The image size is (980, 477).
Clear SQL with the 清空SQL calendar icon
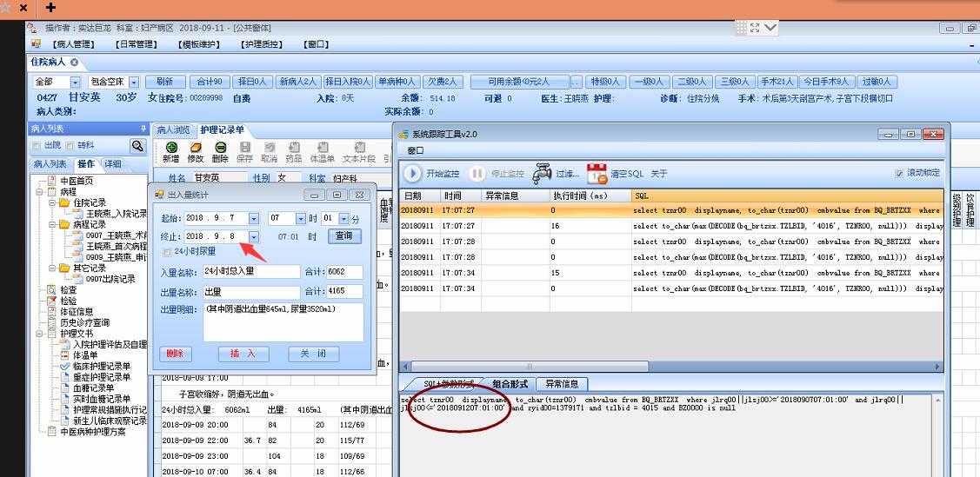597,174
